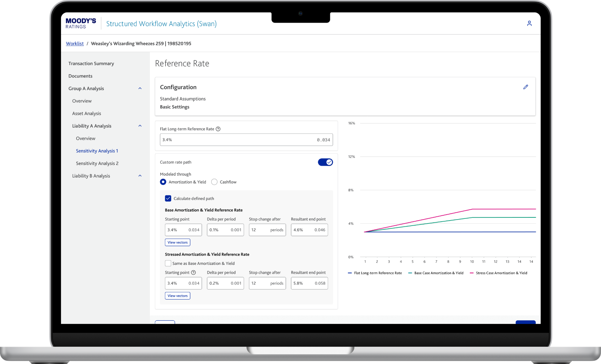Image resolution: width=601 pixels, height=364 pixels.
Task: Click the Moody's Ratings logo
Action: [81, 23]
